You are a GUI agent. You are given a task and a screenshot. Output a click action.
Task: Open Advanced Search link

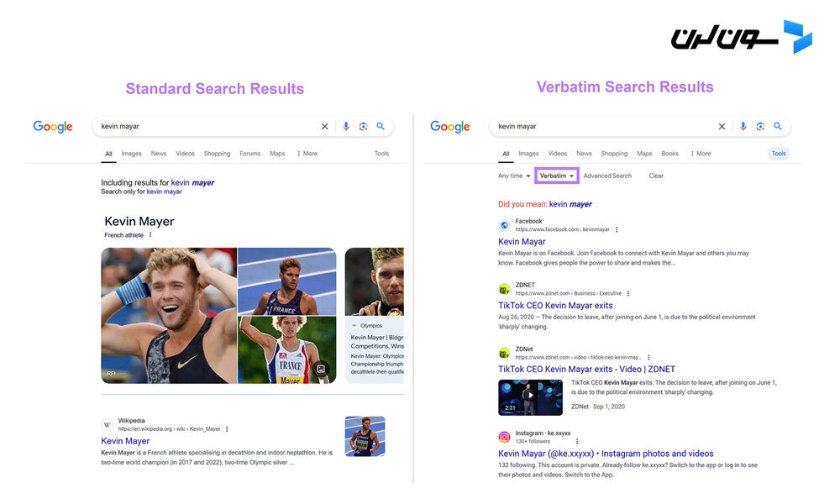607,176
